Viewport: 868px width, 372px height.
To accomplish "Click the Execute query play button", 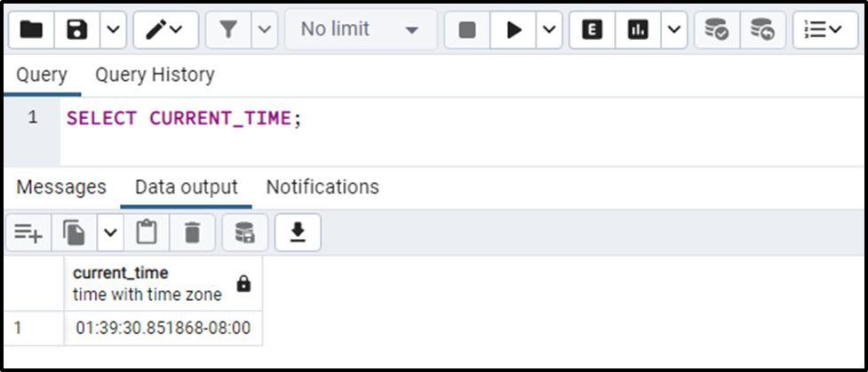I will [x=514, y=30].
